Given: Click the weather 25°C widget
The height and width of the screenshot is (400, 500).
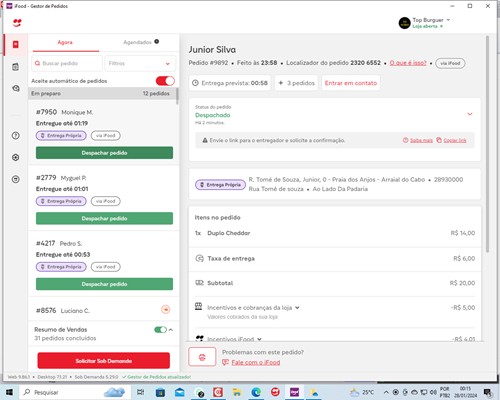Looking at the screenshot, I should [361, 392].
